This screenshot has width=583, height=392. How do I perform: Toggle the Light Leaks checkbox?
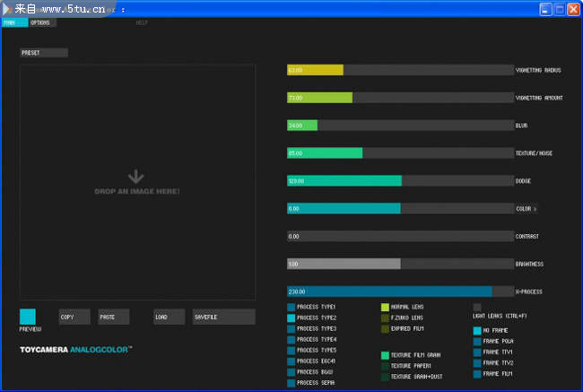point(477,307)
